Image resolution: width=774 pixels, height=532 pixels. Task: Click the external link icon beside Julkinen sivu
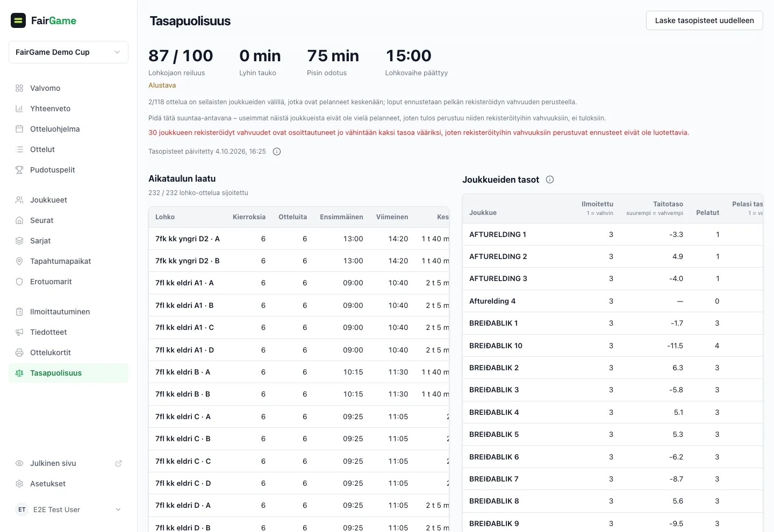pyautogui.click(x=118, y=463)
